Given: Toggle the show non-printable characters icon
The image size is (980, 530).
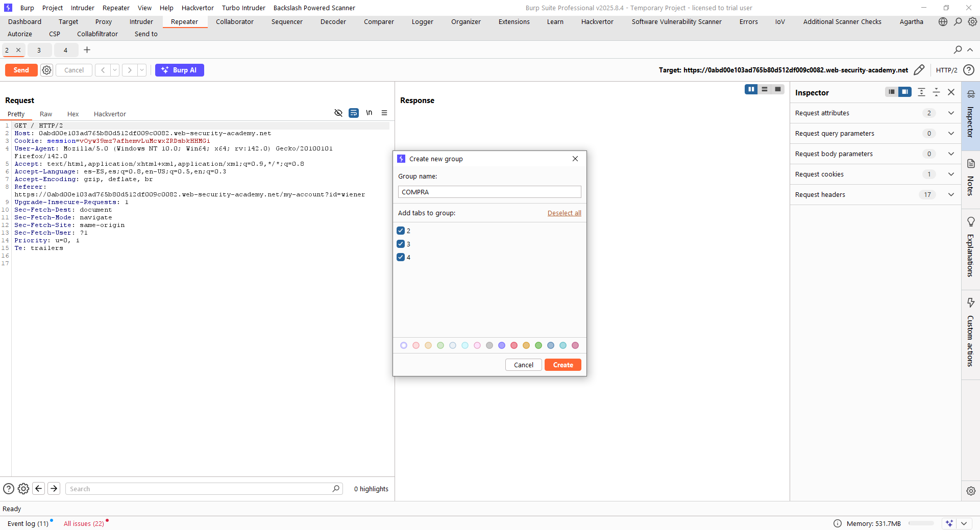Looking at the screenshot, I should [369, 113].
